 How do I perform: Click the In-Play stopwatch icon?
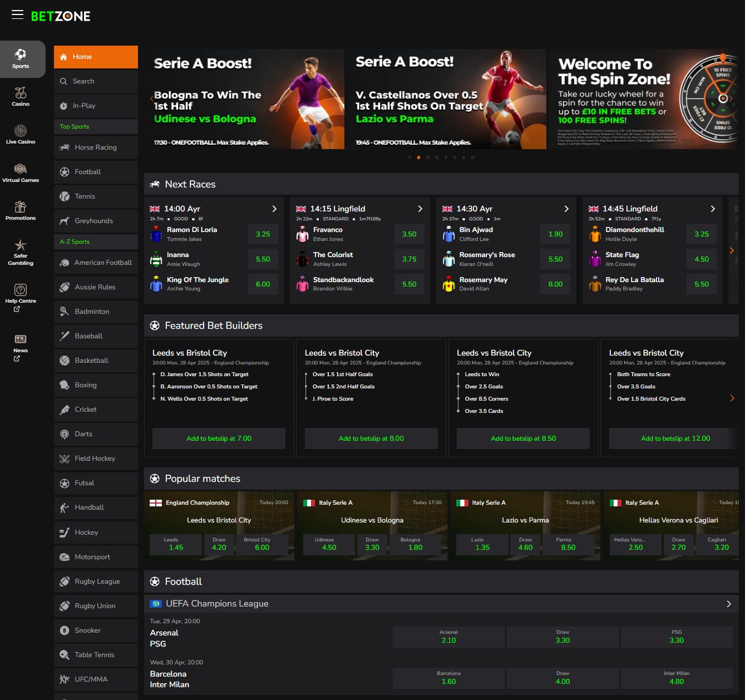pos(64,106)
